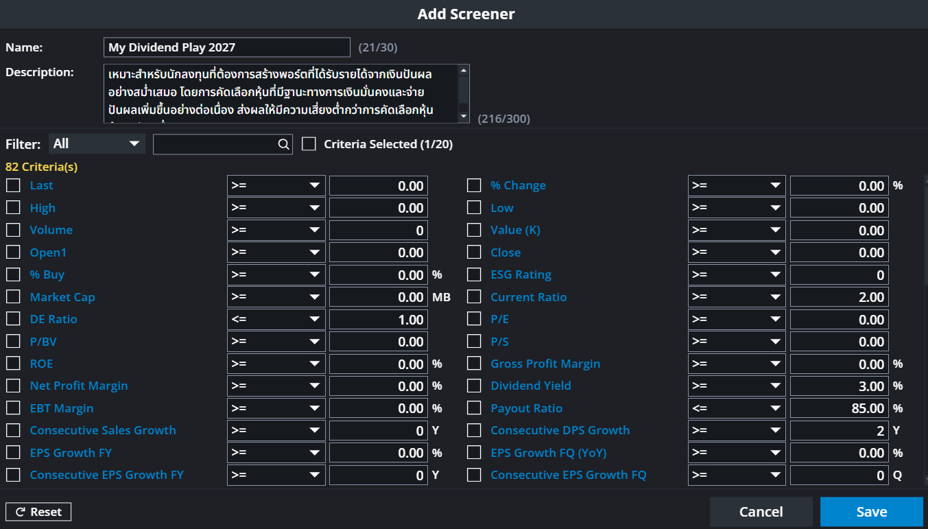The image size is (928, 529).
Task: Click the Name field My Dividend Play 2027
Action: click(227, 47)
